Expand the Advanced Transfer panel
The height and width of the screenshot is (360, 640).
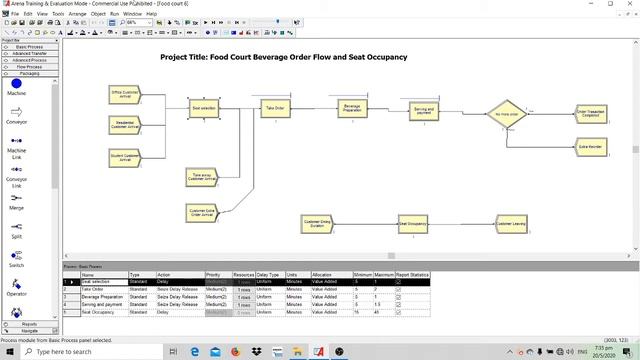click(30, 53)
